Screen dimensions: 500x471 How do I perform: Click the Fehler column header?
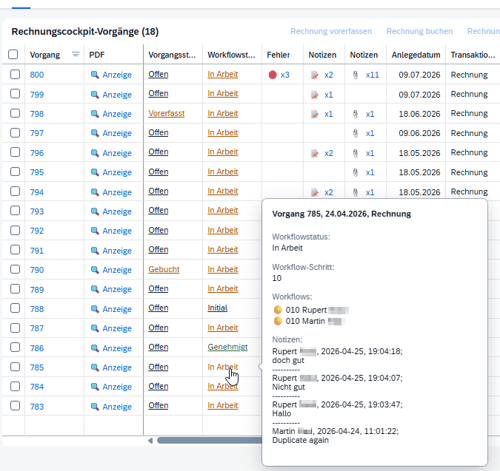278,55
